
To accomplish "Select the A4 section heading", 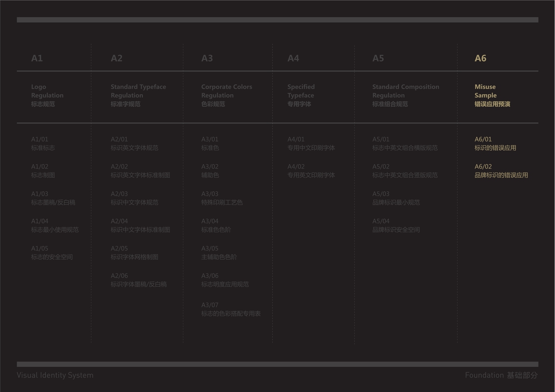I will [x=293, y=58].
